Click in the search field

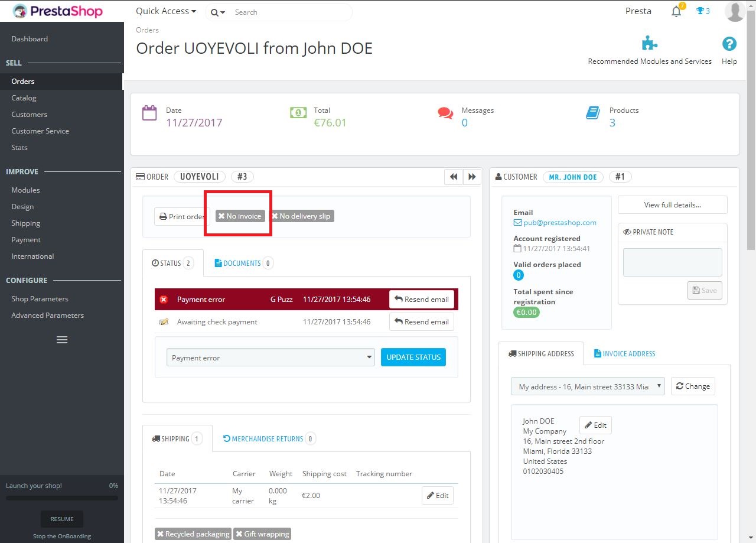289,12
